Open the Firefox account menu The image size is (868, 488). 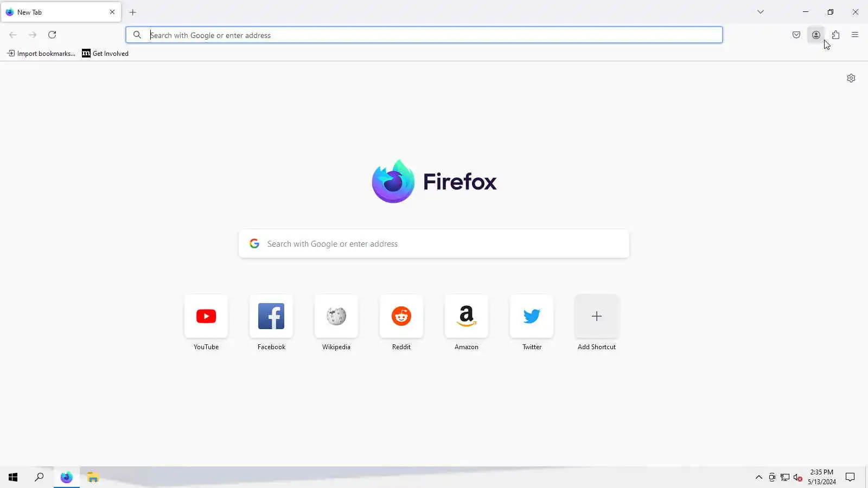[816, 35]
